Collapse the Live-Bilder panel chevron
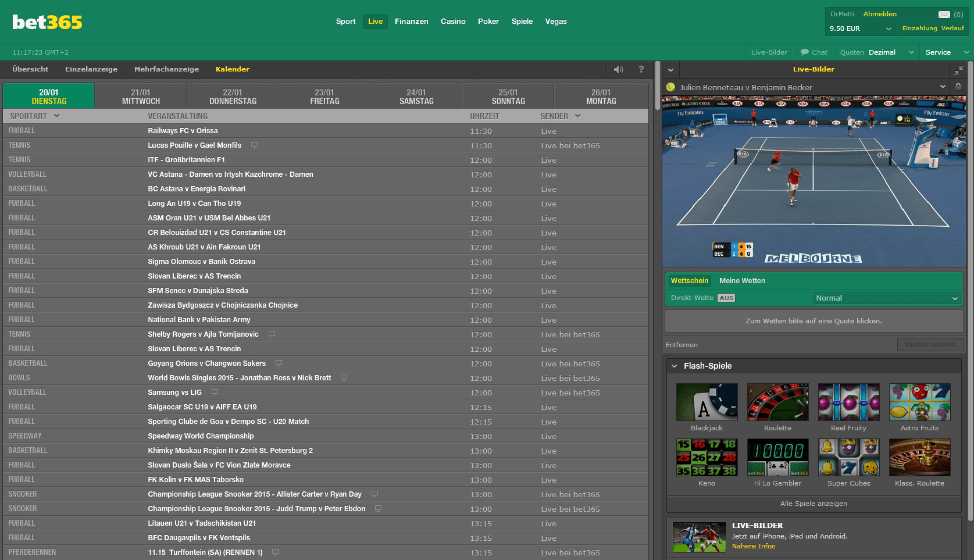 click(670, 70)
